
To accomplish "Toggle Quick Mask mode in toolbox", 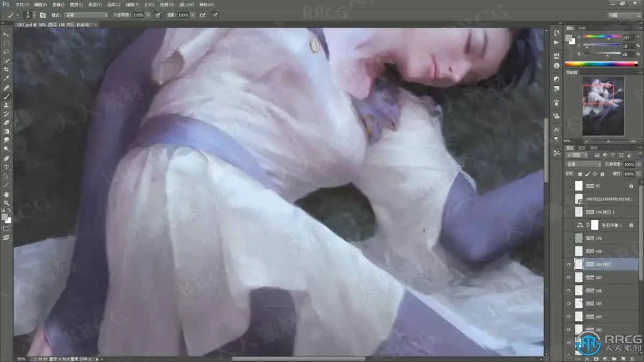I will 6,228.
